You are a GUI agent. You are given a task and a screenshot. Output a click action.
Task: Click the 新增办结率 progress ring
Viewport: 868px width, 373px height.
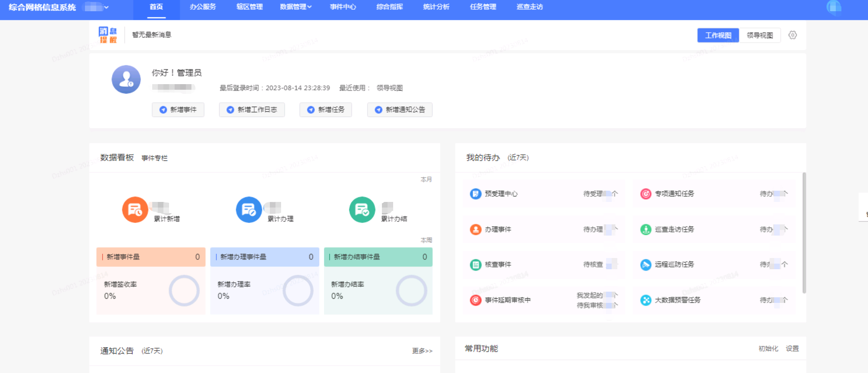pyautogui.click(x=411, y=291)
